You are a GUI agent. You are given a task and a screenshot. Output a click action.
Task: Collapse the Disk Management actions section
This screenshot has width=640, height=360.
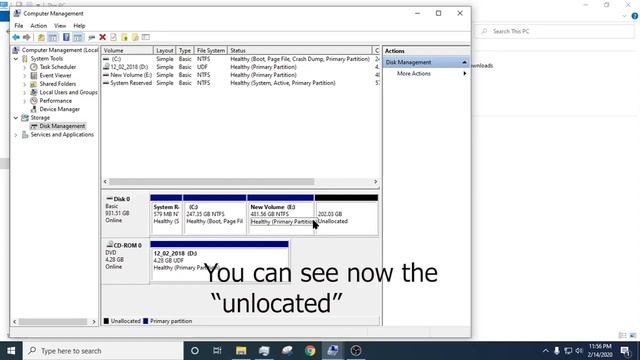464,62
